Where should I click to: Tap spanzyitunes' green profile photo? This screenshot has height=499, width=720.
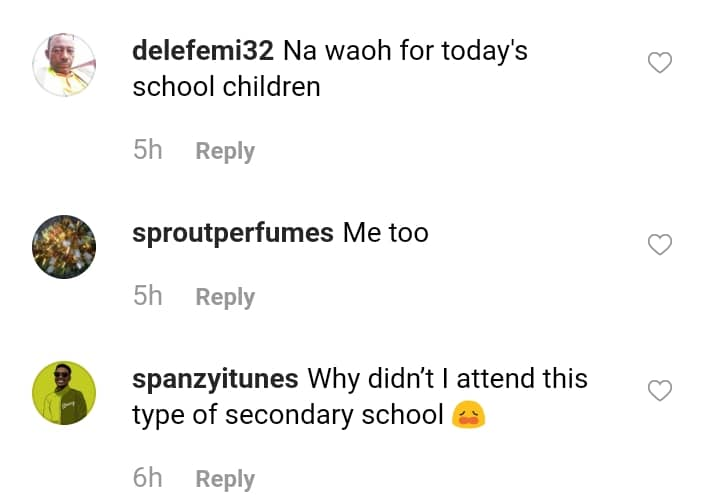tap(64, 393)
